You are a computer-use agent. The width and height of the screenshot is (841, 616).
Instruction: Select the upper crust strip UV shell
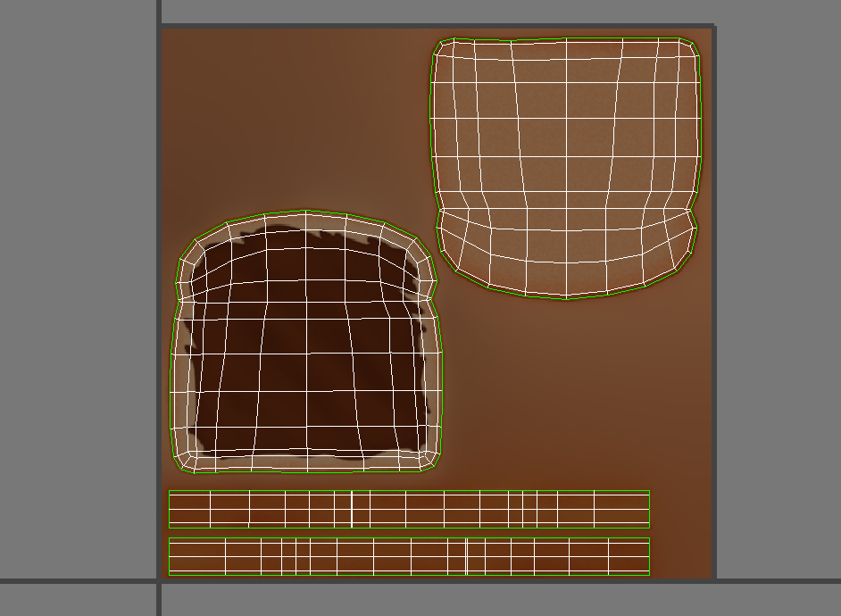pyautogui.click(x=409, y=509)
